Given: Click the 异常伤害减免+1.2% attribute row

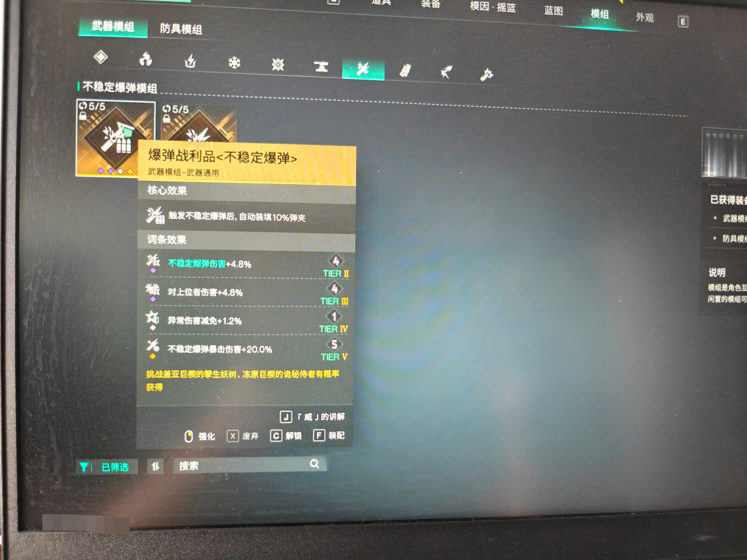Looking at the screenshot, I should click(x=245, y=320).
